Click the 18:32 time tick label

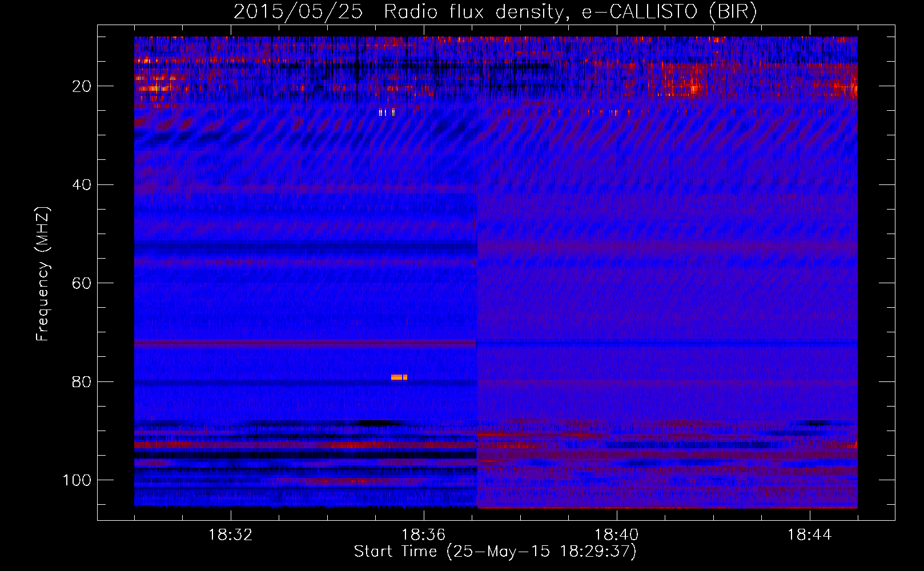[x=230, y=535]
